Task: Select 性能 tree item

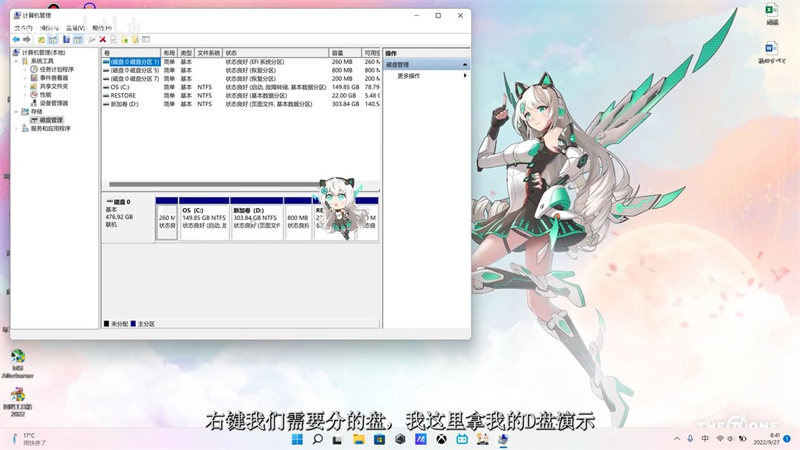Action: (45, 95)
